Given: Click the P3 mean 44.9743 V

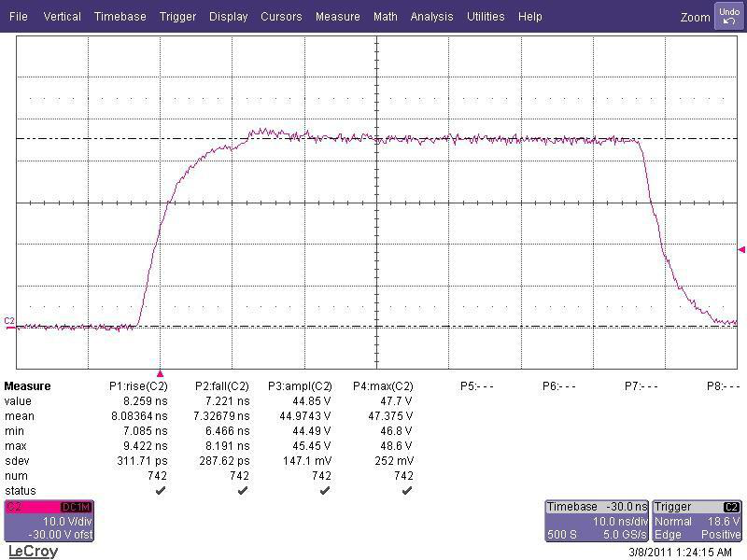Looking at the screenshot, I should point(305,416).
